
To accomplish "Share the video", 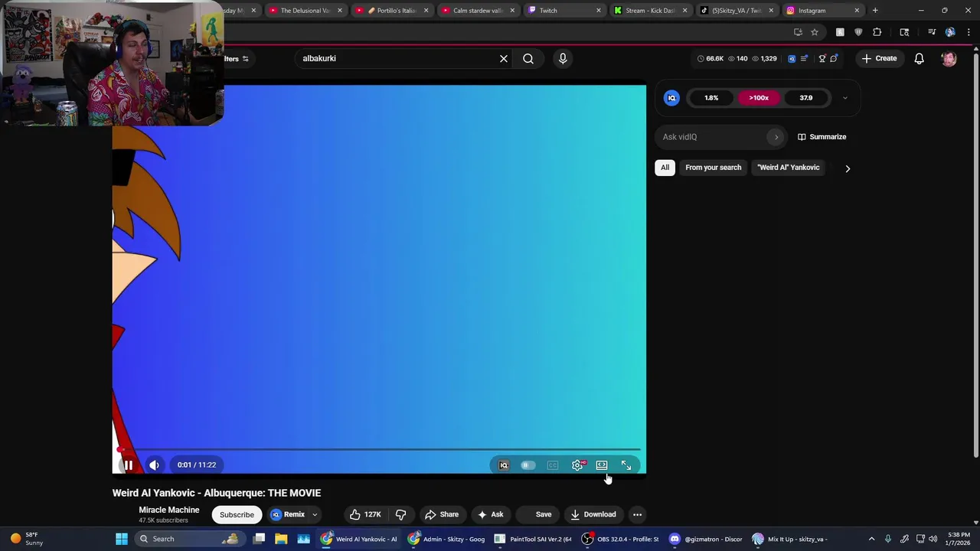I will pyautogui.click(x=442, y=514).
